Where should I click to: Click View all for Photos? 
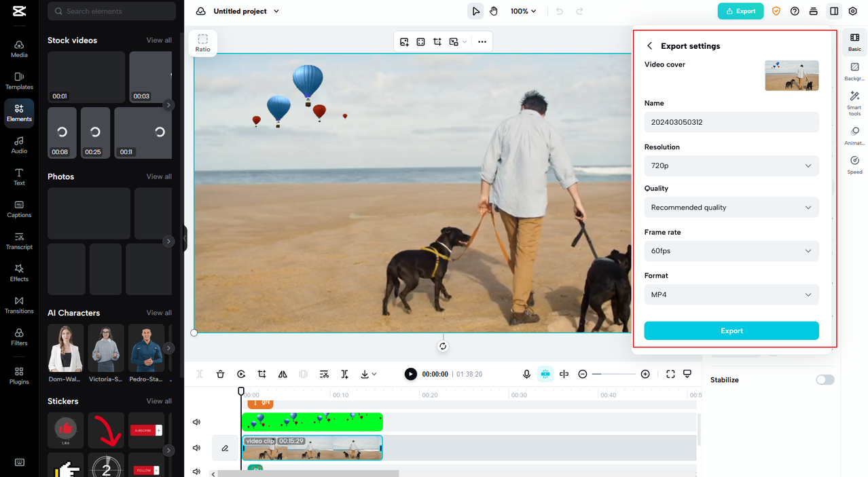point(159,176)
